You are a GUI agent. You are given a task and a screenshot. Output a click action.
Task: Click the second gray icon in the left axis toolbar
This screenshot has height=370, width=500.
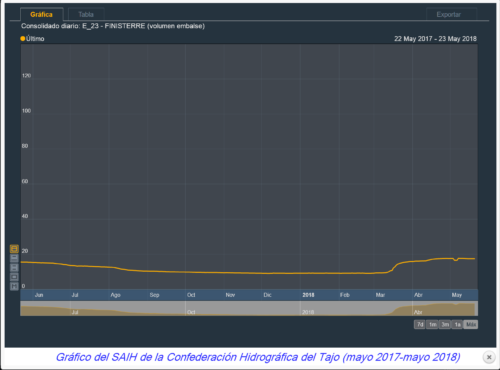coord(14,258)
